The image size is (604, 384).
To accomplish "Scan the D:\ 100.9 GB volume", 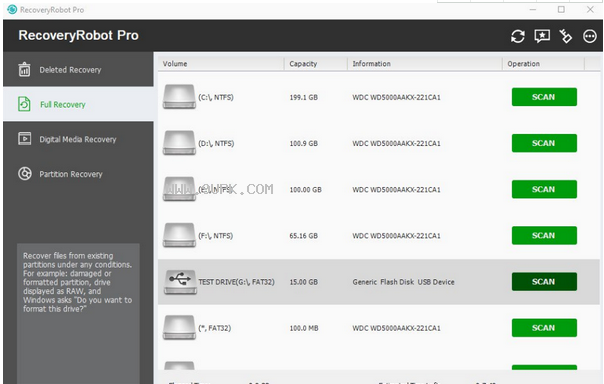I will (544, 143).
